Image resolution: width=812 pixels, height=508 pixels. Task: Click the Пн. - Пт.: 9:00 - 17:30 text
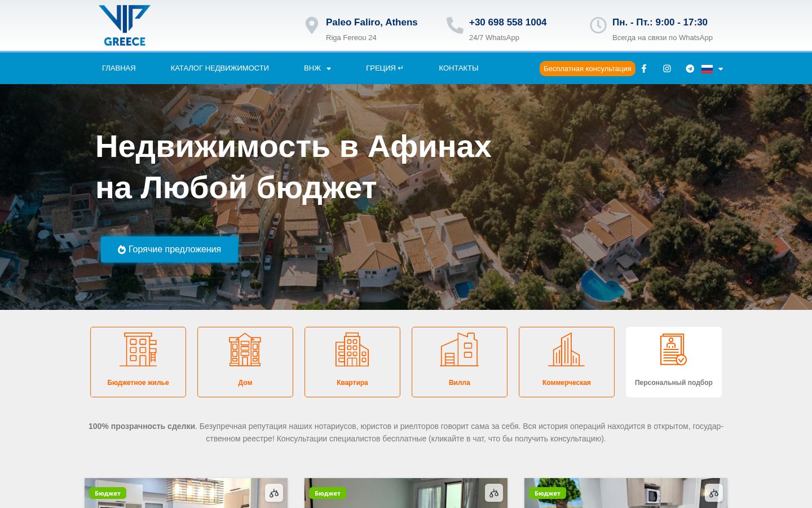click(660, 23)
